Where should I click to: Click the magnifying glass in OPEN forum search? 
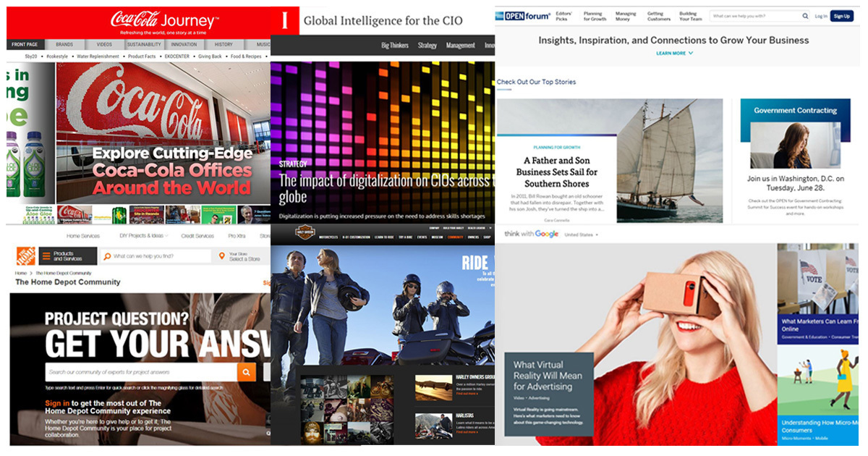pos(804,16)
